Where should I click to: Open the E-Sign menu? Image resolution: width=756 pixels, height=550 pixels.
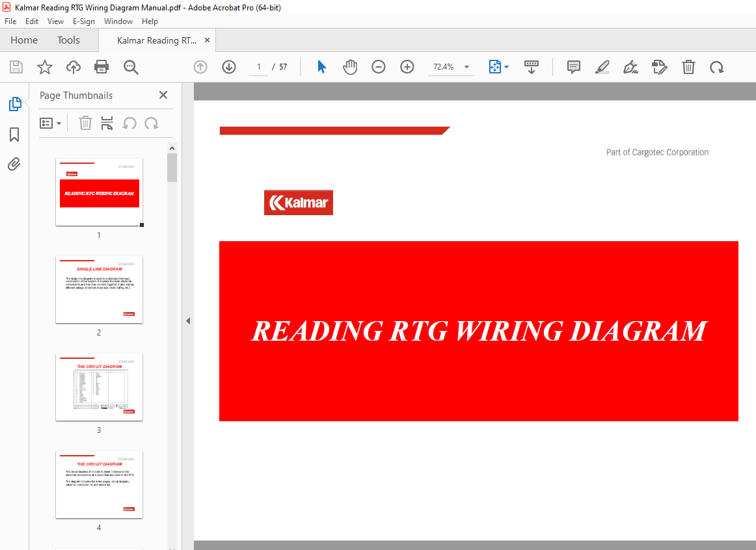click(84, 21)
